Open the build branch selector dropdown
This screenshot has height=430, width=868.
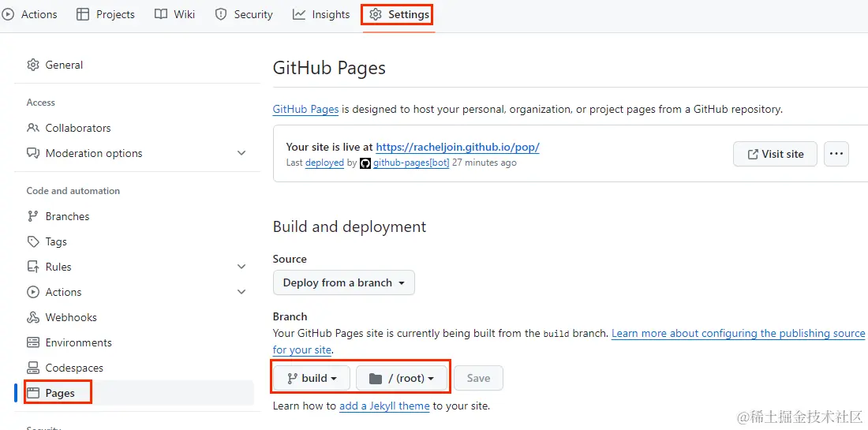pyautogui.click(x=312, y=378)
